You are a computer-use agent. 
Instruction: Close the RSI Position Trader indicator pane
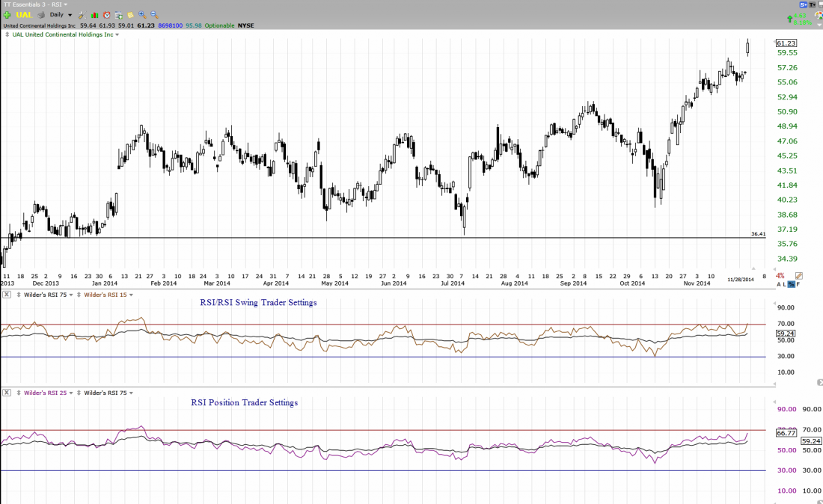point(7,393)
